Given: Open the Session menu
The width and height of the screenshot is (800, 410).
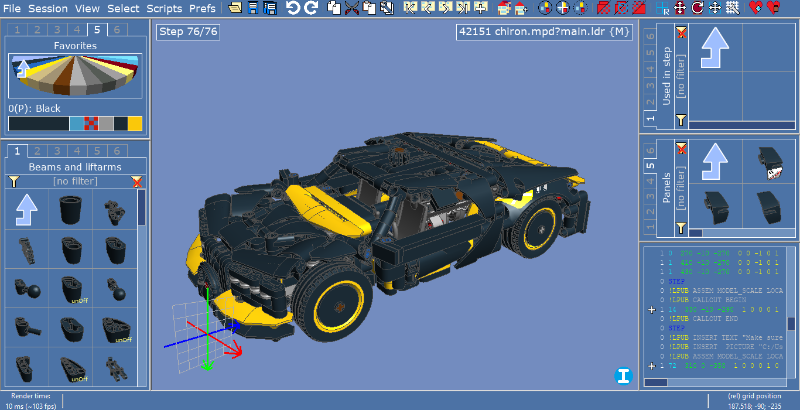Looking at the screenshot, I should 48,8.
